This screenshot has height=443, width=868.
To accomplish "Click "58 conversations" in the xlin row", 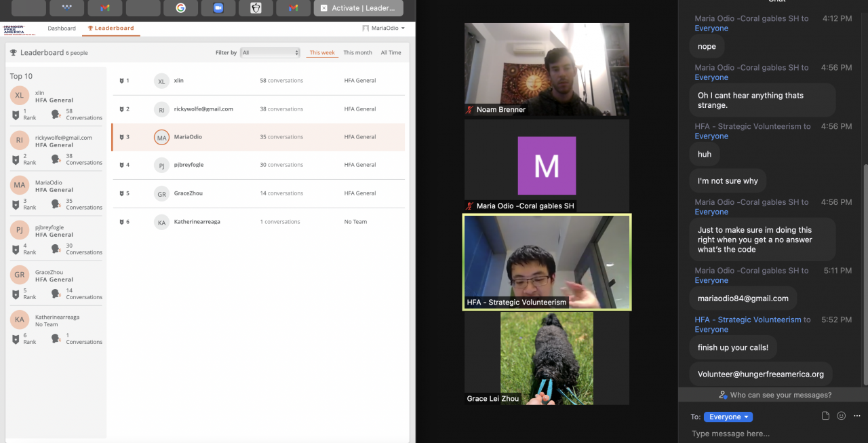I will click(x=281, y=81).
